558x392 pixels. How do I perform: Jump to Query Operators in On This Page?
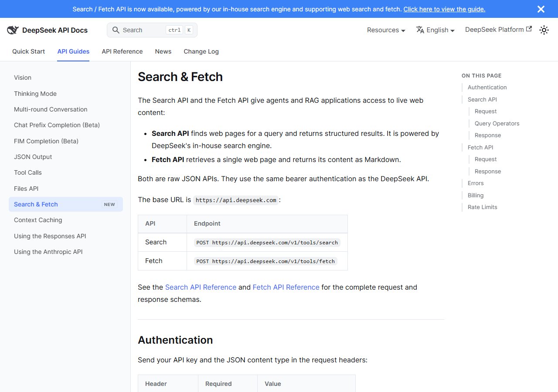coord(497,123)
